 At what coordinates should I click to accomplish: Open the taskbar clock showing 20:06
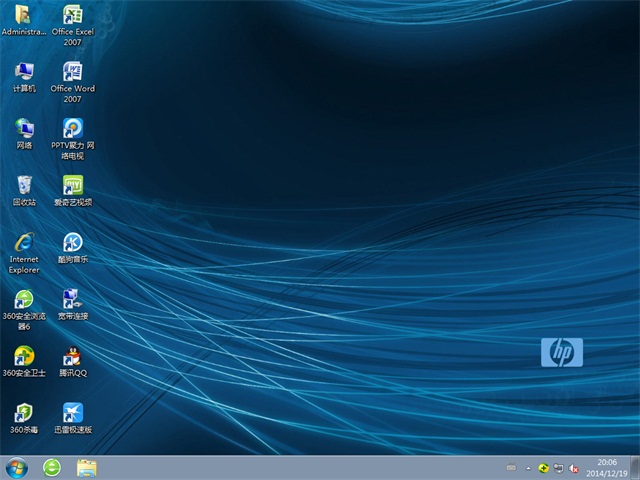[x=607, y=467]
